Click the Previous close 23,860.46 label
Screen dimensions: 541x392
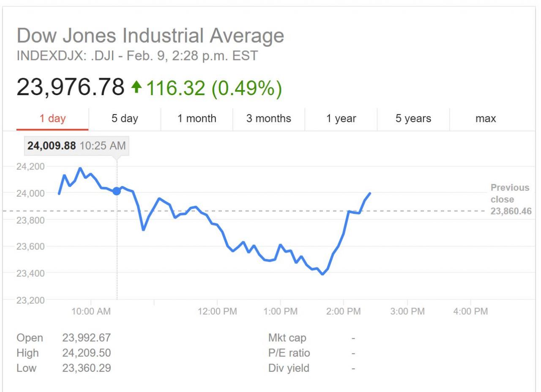[x=511, y=199]
